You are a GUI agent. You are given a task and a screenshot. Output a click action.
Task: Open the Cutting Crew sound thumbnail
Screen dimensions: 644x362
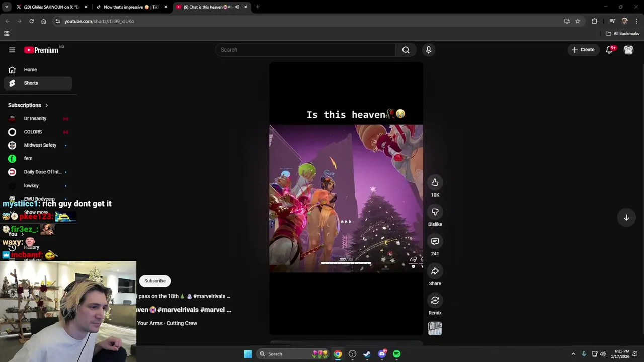(435, 328)
